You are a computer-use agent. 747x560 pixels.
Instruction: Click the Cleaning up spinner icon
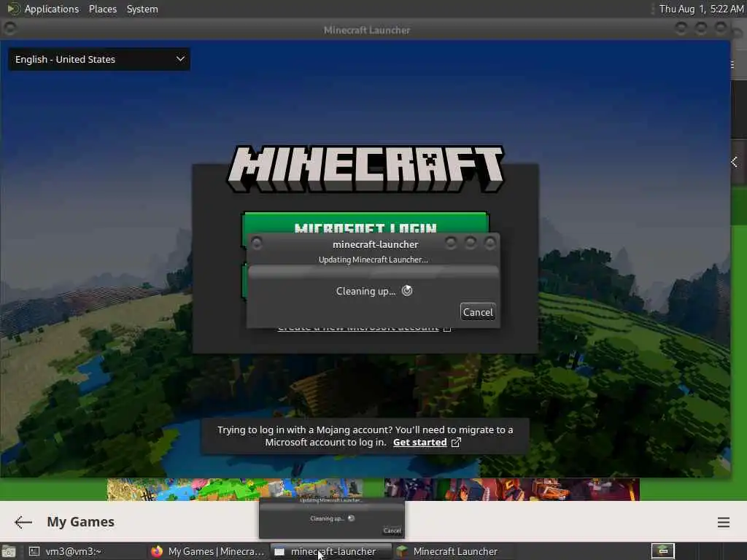(x=407, y=290)
